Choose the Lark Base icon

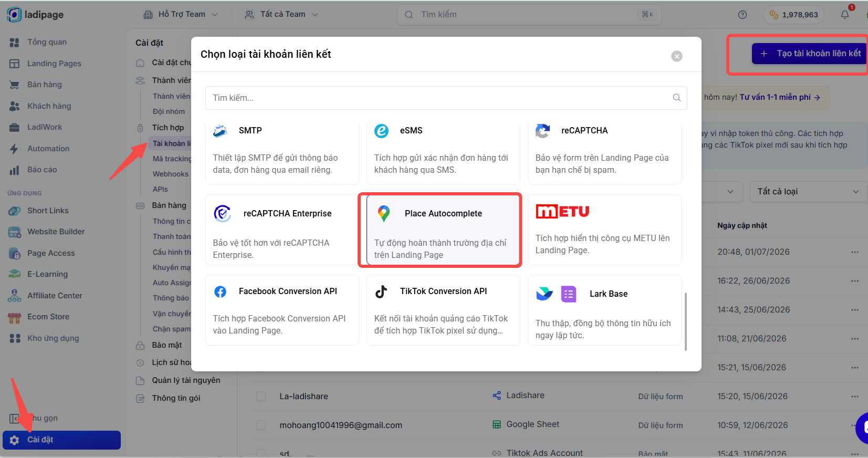[x=556, y=294]
